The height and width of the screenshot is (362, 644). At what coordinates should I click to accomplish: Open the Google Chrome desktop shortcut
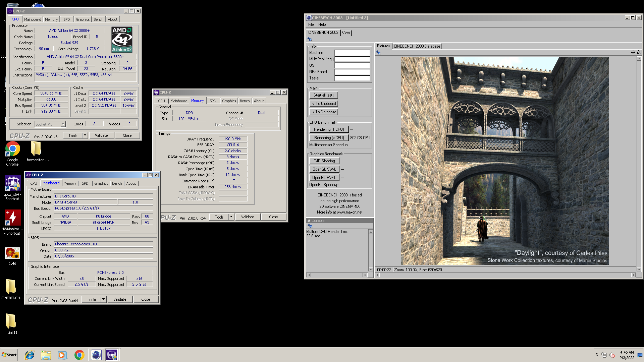click(12, 154)
